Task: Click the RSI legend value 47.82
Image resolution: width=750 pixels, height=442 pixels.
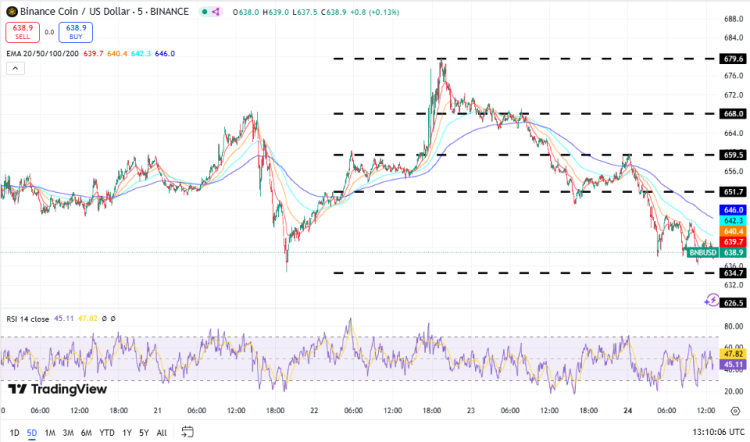Action: pyautogui.click(x=88, y=319)
